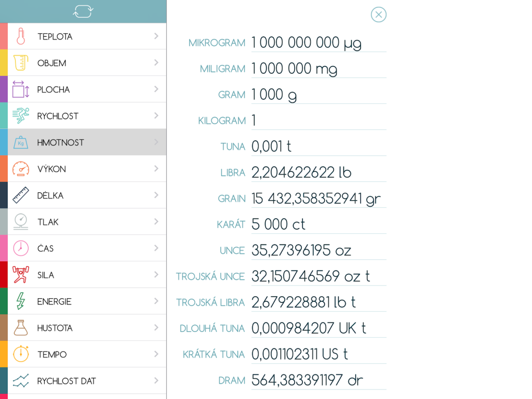Viewport: 532px width, 399px height.
Task: Tap the swap arrows icon in header
Action: coord(83,11)
